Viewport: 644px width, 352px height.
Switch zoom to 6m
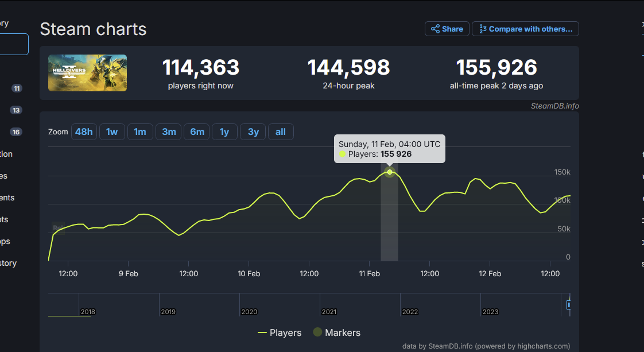point(197,132)
